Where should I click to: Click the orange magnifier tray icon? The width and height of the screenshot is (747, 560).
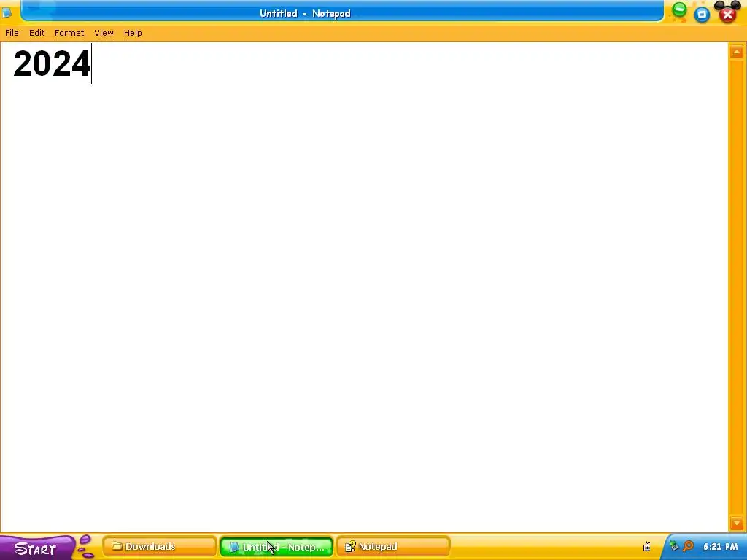pos(688,545)
